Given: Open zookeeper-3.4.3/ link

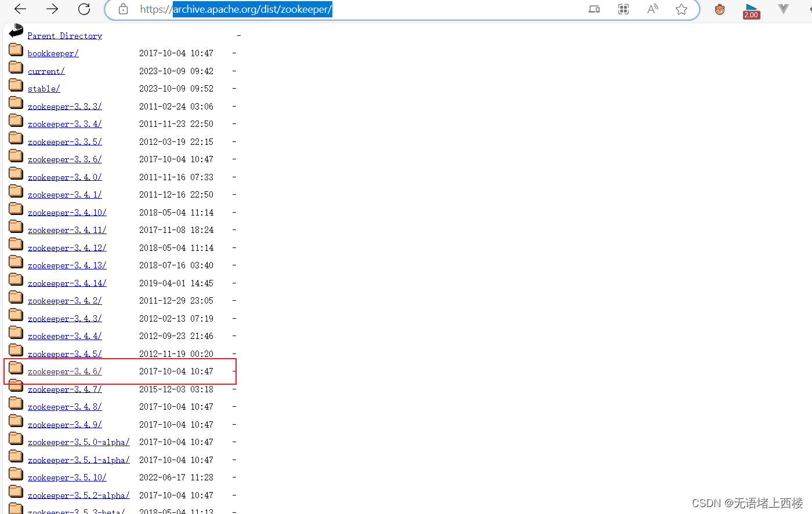Looking at the screenshot, I should click(65, 319).
